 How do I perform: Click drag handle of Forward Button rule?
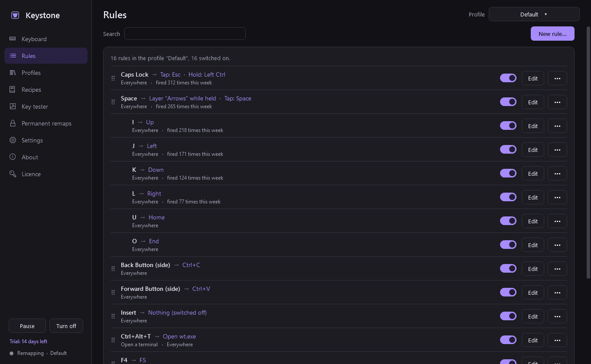pos(113,293)
